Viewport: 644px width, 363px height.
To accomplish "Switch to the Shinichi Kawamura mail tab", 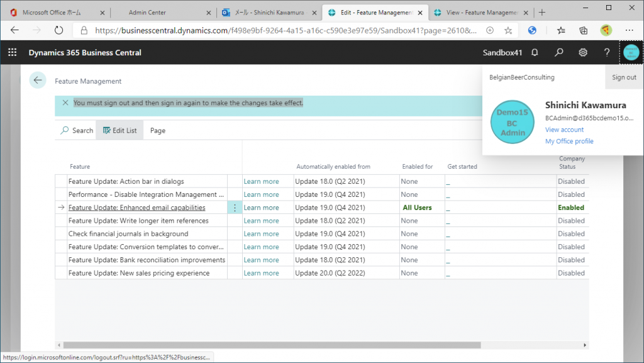I will [x=269, y=13].
